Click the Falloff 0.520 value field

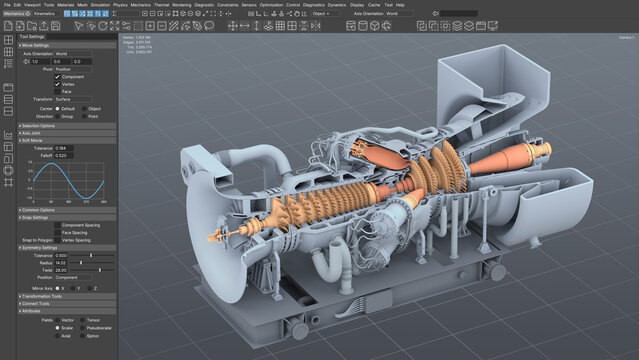click(x=64, y=156)
